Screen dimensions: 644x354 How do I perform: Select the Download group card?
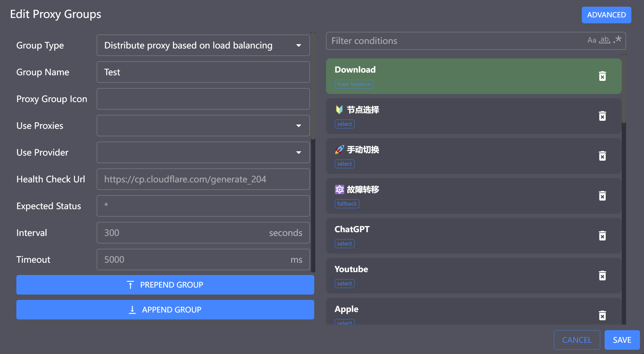(x=455, y=76)
